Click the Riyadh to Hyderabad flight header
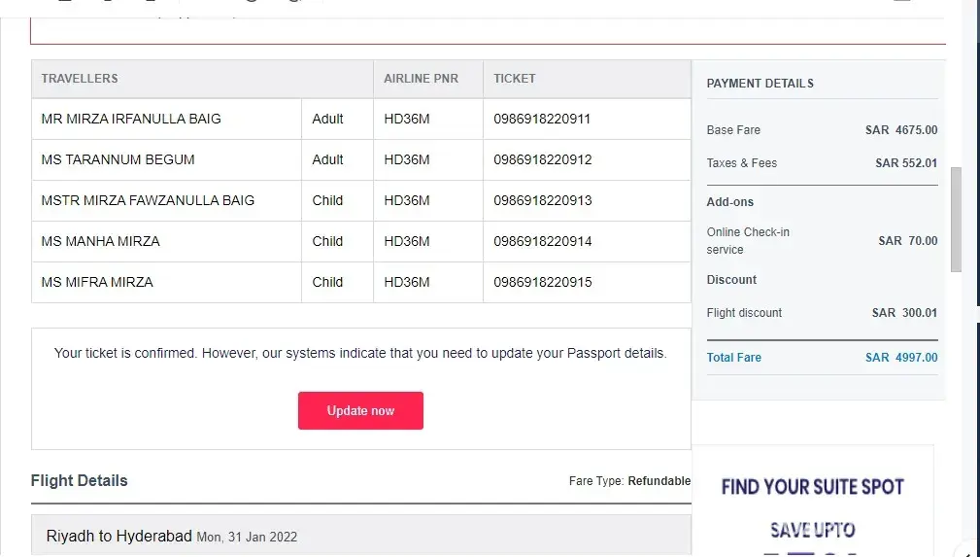Viewport: 980px width, 557px height. pos(118,537)
